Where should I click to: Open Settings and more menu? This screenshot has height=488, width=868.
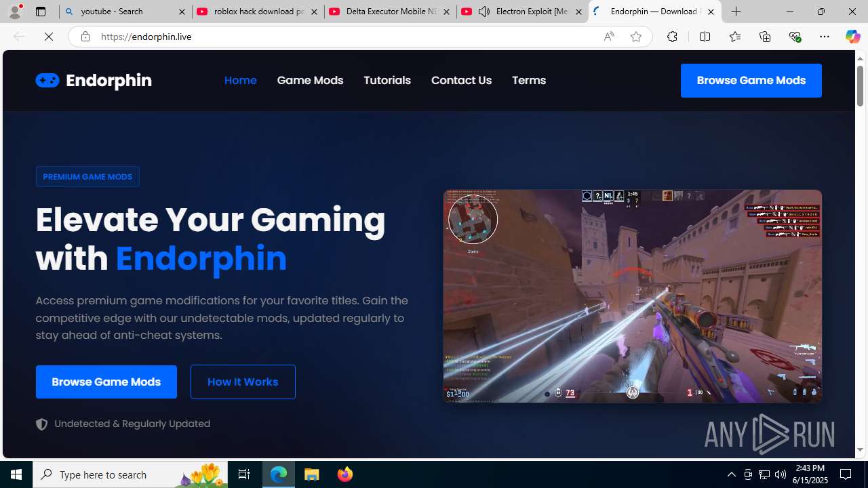[x=825, y=37]
